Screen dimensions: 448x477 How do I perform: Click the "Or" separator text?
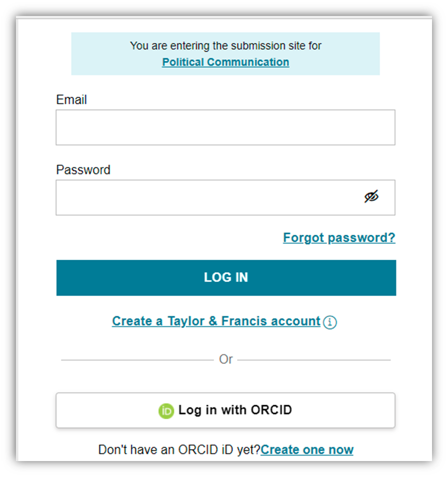click(x=226, y=359)
